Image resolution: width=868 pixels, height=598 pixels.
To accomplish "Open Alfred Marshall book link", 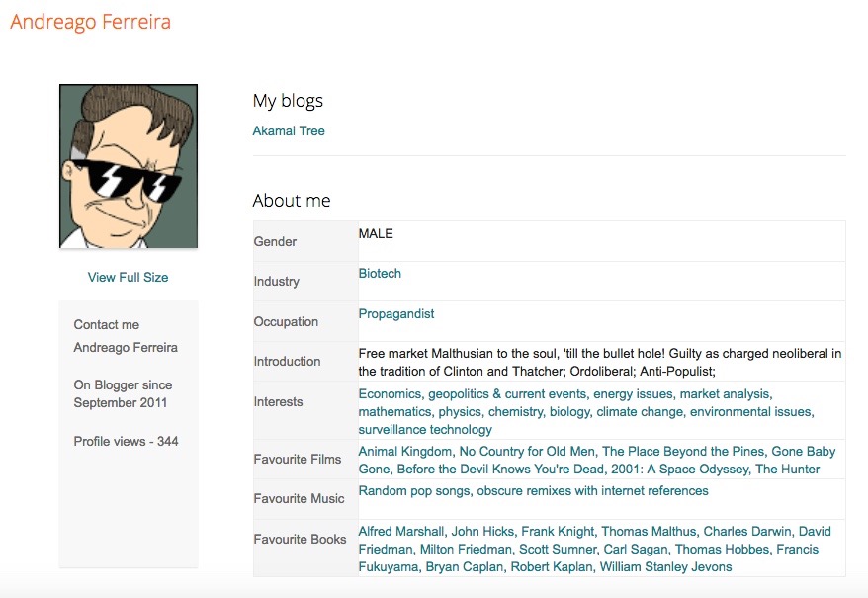I will [401, 532].
